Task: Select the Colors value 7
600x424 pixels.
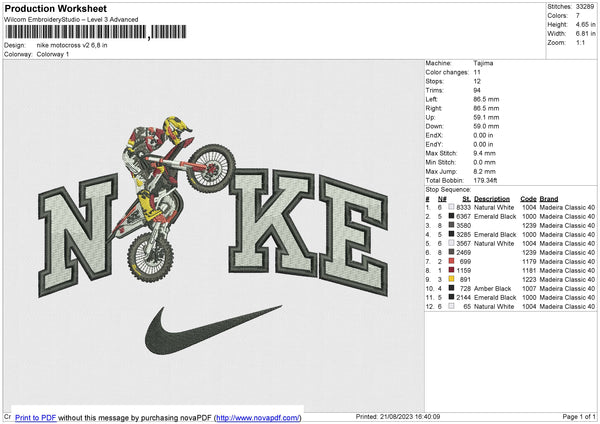Action: pyautogui.click(x=578, y=16)
